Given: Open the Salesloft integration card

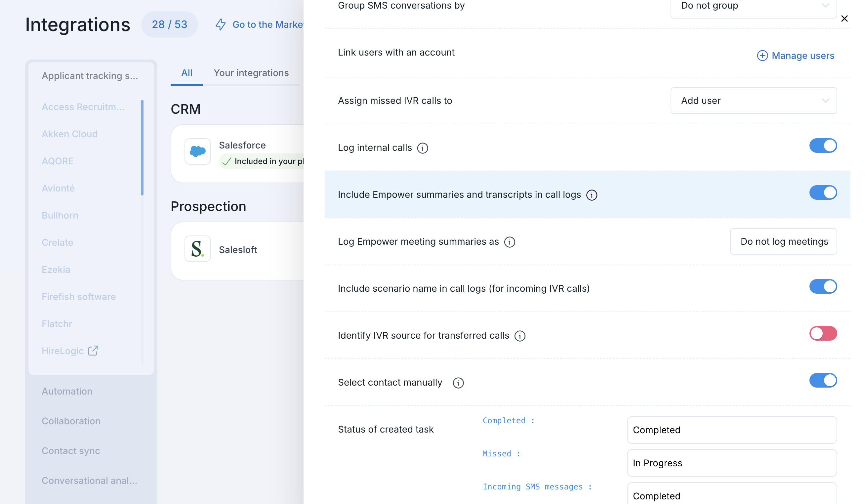Looking at the screenshot, I should [x=237, y=251].
